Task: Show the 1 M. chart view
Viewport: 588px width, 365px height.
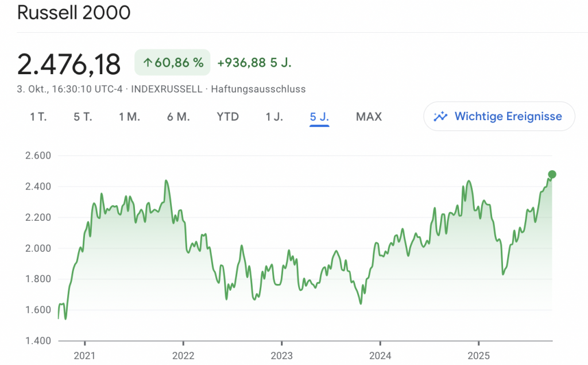Action: coord(129,117)
